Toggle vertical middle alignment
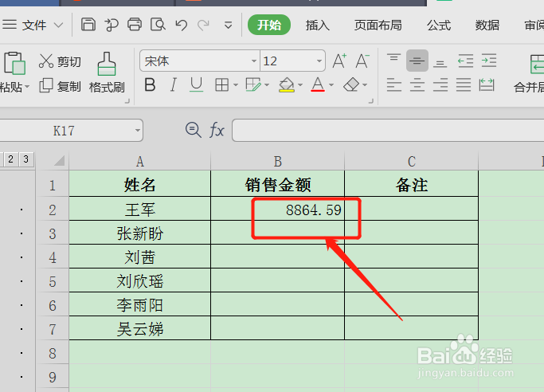 [x=417, y=61]
